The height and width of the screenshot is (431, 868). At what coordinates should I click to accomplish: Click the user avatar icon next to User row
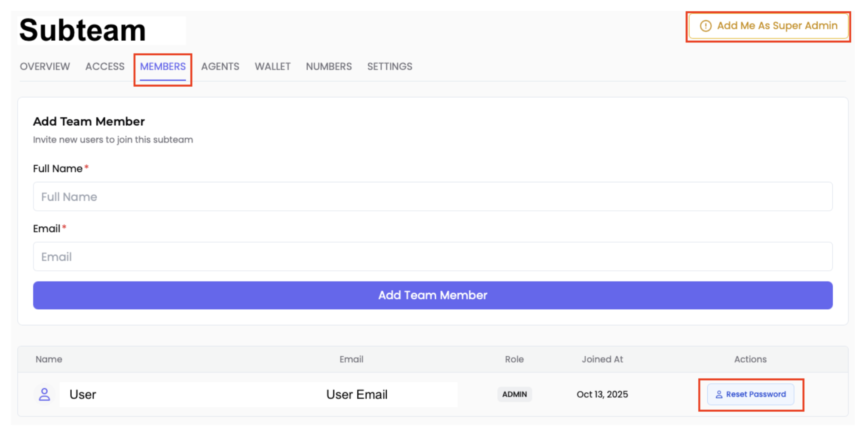(44, 394)
